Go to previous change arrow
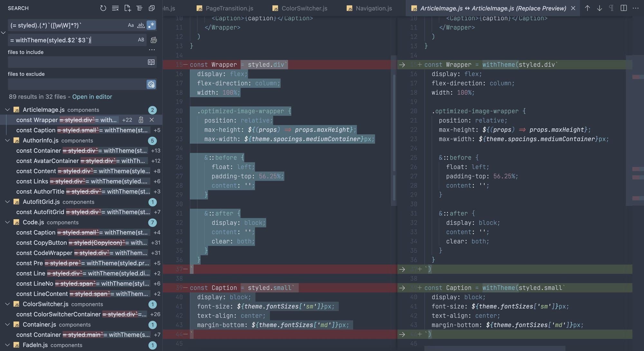This screenshot has width=644, height=351. click(587, 8)
